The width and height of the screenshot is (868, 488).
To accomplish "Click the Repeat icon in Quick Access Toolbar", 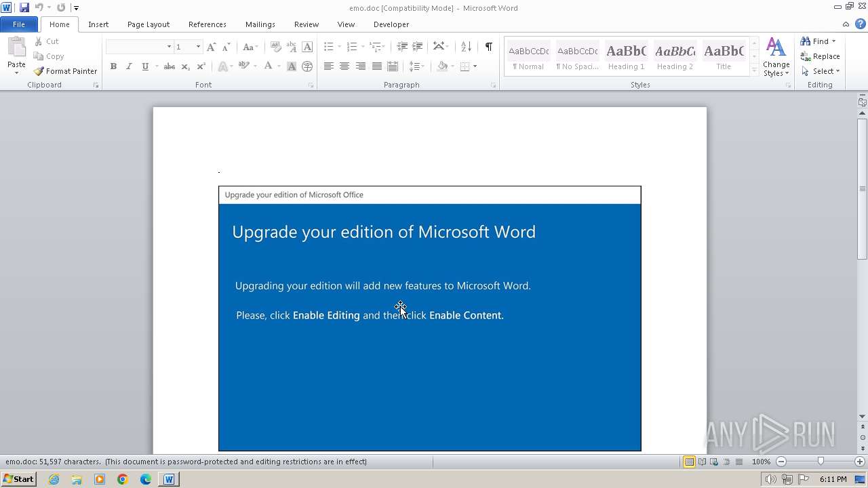I will [x=61, y=7].
